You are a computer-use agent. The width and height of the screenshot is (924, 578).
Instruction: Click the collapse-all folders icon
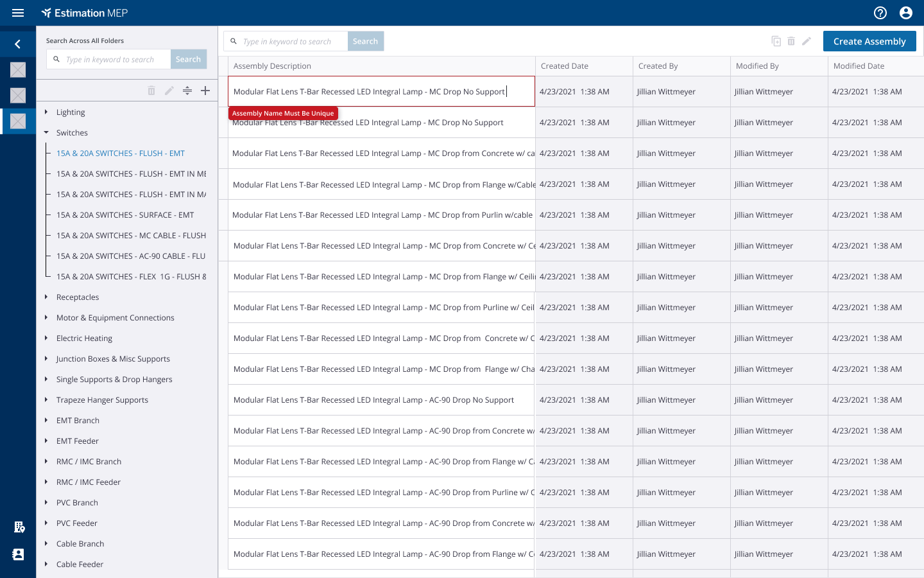click(x=187, y=91)
